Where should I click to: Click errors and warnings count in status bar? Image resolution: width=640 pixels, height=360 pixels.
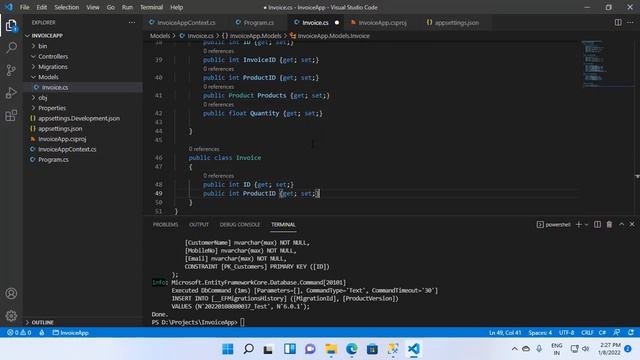tap(19, 333)
